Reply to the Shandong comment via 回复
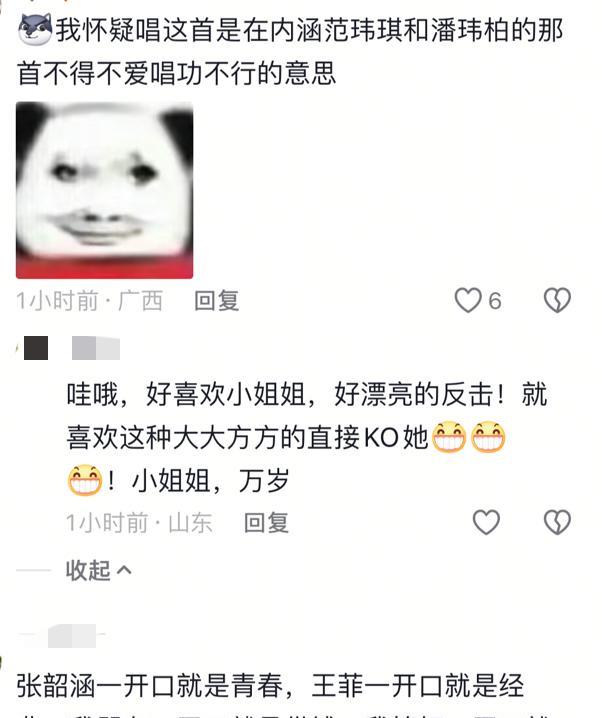 pos(266,522)
